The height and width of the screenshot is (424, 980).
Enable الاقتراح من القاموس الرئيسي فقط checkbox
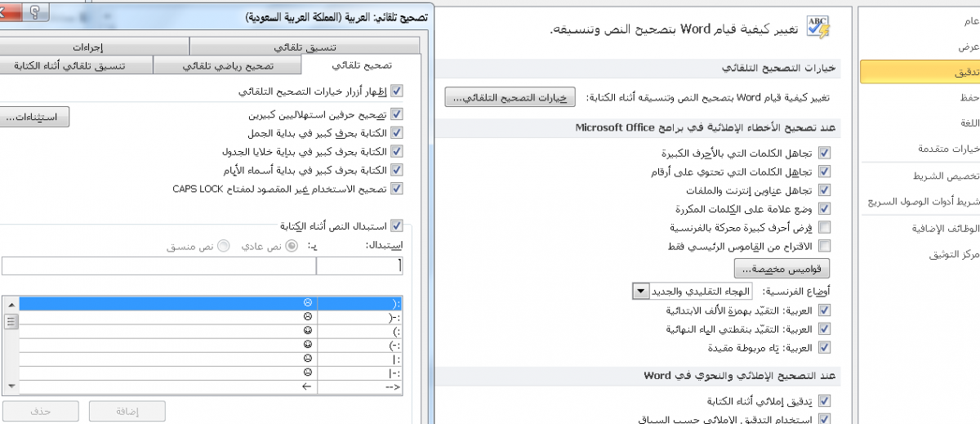824,246
